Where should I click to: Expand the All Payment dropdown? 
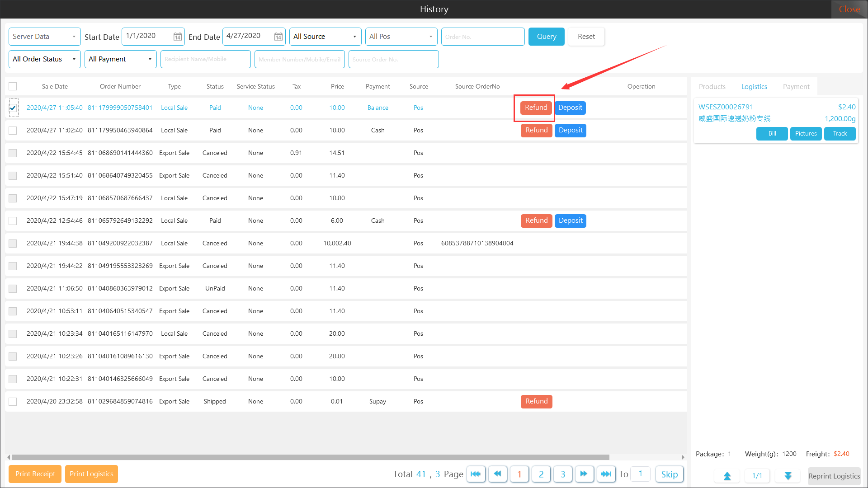tap(120, 59)
